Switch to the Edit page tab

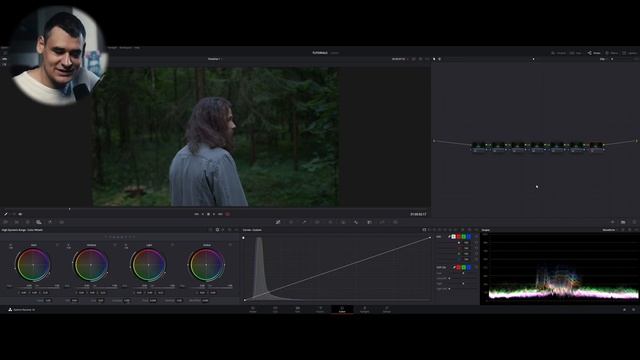tap(298, 309)
